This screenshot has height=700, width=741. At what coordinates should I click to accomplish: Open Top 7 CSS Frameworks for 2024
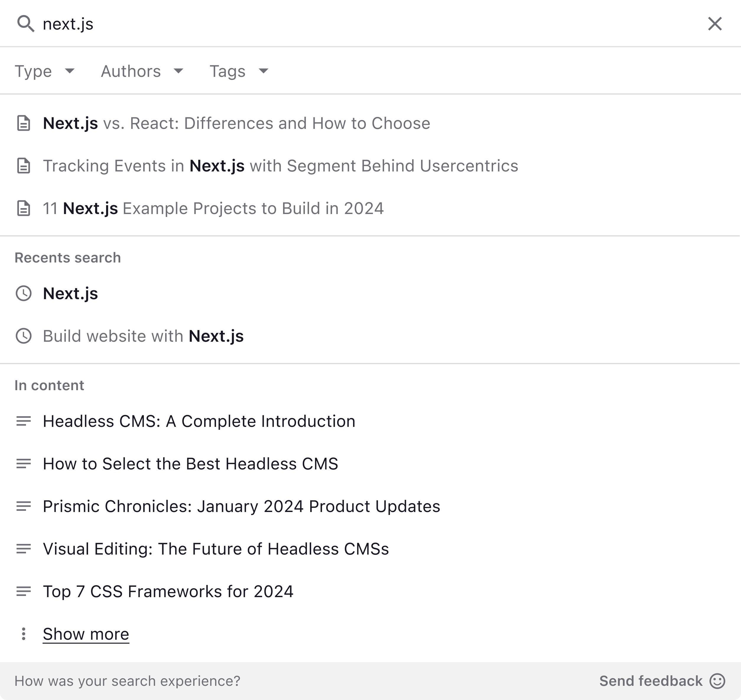[x=168, y=592]
